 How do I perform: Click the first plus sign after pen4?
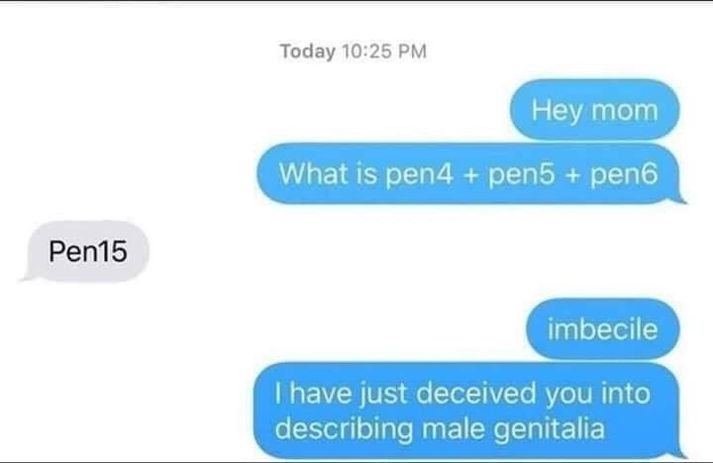pyautogui.click(x=470, y=175)
